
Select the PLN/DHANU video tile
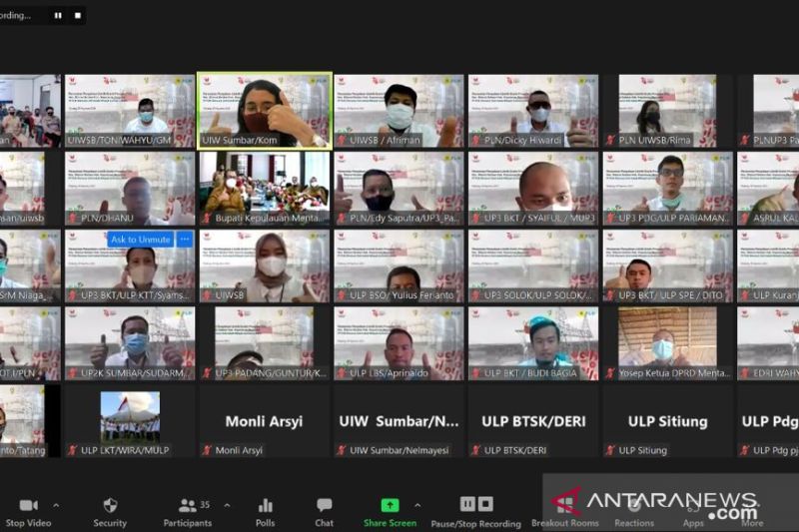130,189
